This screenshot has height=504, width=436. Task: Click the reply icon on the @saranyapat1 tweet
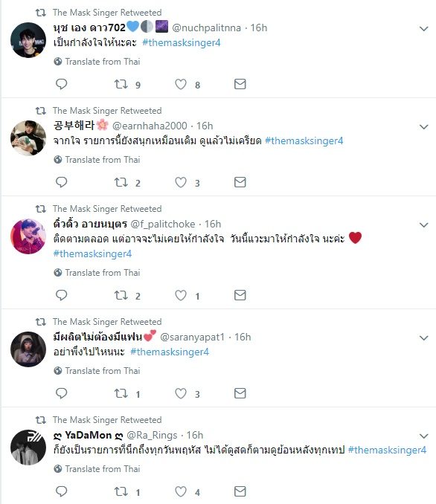click(61, 393)
